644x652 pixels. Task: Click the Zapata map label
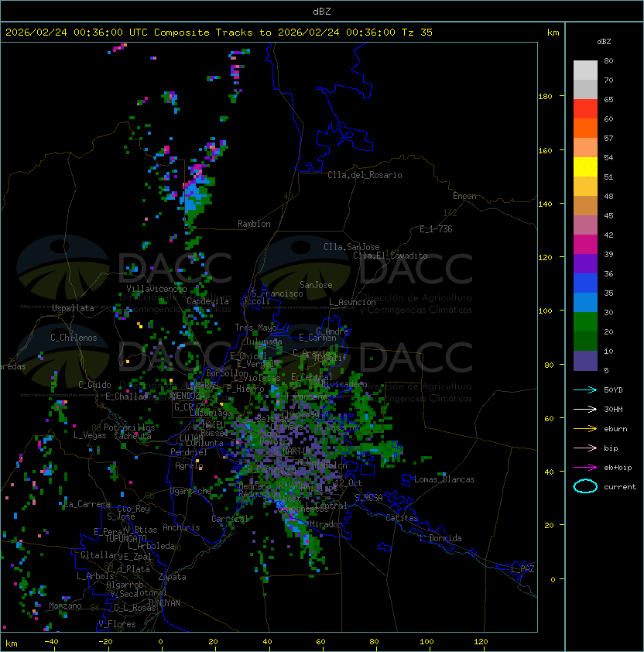pos(172,577)
